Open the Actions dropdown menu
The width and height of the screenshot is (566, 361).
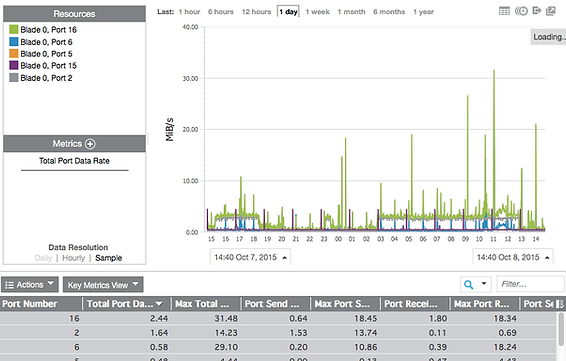point(30,284)
